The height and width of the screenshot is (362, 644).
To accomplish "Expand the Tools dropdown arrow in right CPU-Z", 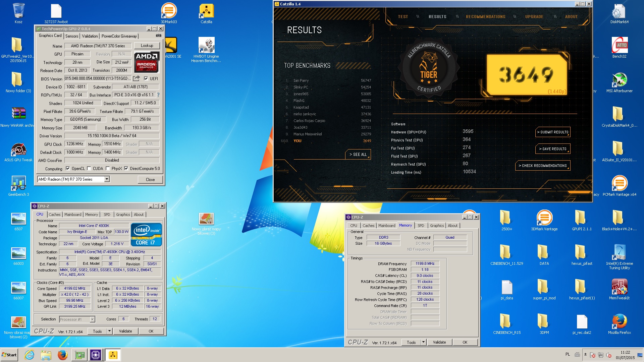I will [424, 342].
